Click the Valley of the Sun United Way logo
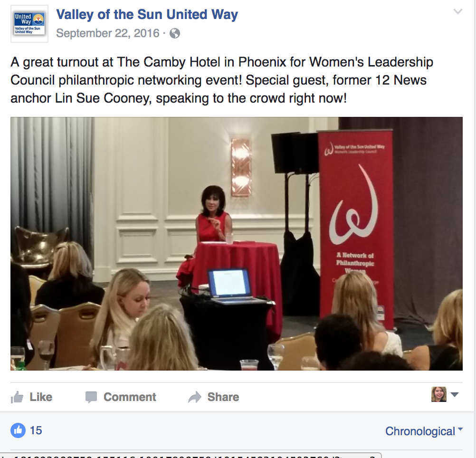476x458 pixels. [x=29, y=24]
